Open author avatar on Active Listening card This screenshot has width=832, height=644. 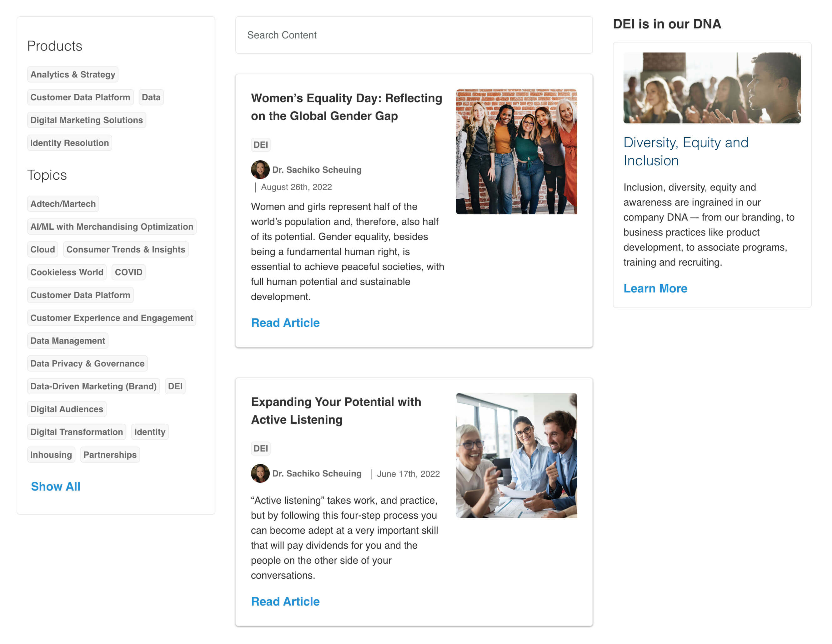(x=260, y=474)
